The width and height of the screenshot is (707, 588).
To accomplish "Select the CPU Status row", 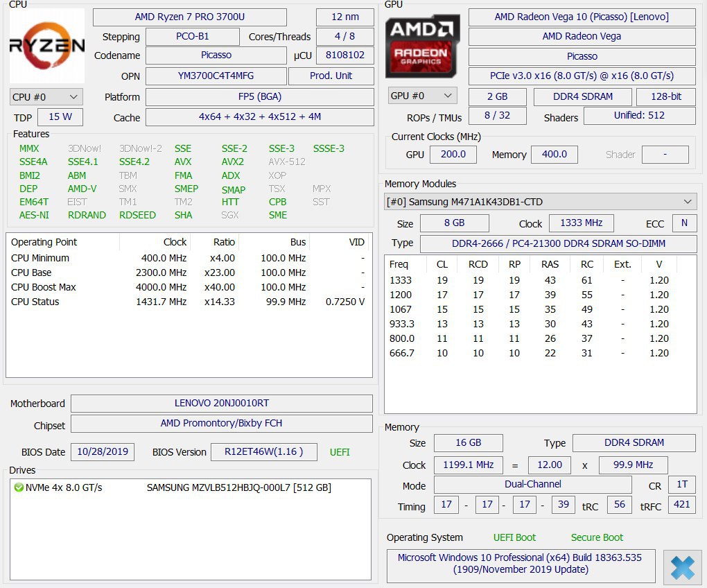I will (189, 302).
